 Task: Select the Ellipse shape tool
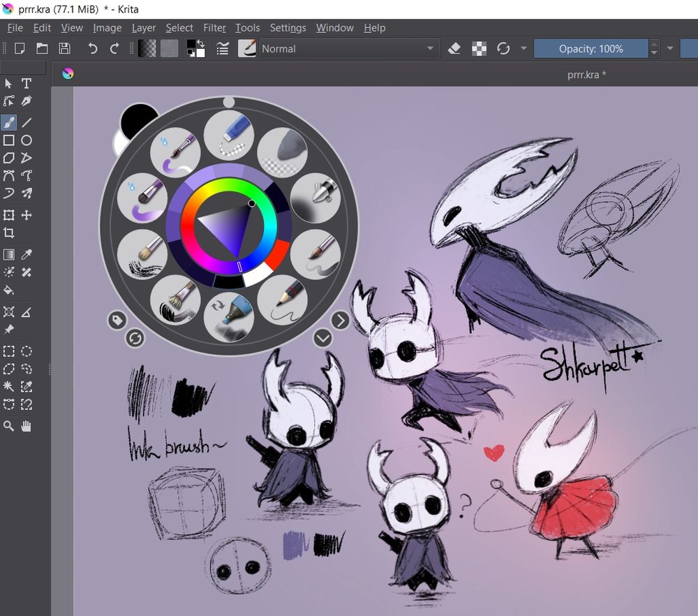(x=27, y=140)
